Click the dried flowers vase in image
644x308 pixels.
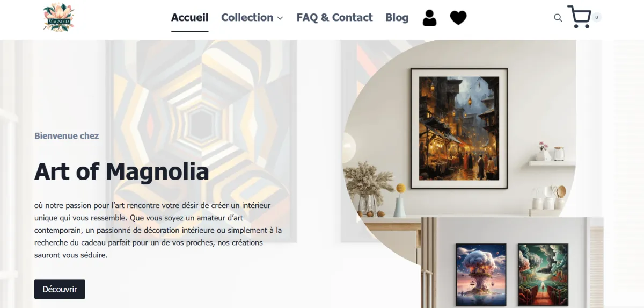point(368,188)
